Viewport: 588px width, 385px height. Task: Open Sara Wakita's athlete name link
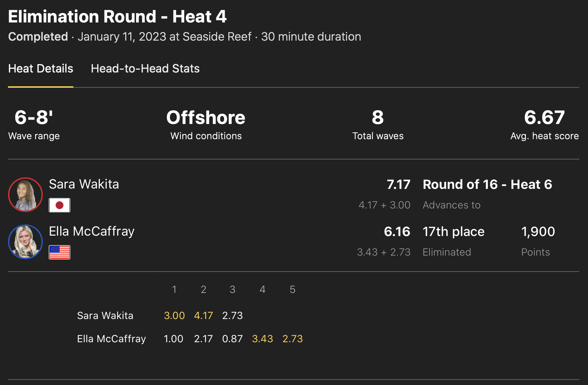[84, 184]
